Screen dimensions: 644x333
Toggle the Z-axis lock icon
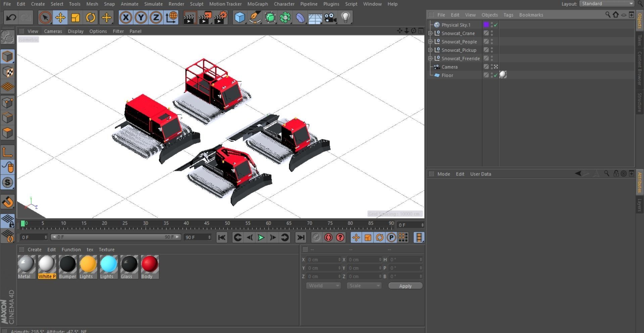pyautogui.click(x=156, y=17)
